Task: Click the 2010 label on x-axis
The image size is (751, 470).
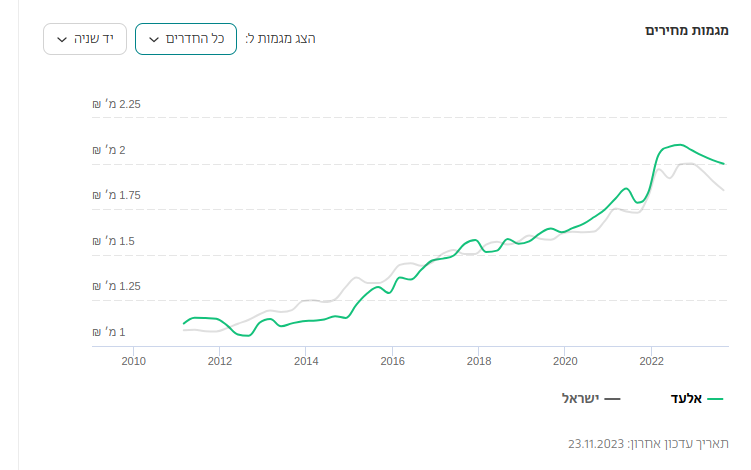Action: pos(134,361)
